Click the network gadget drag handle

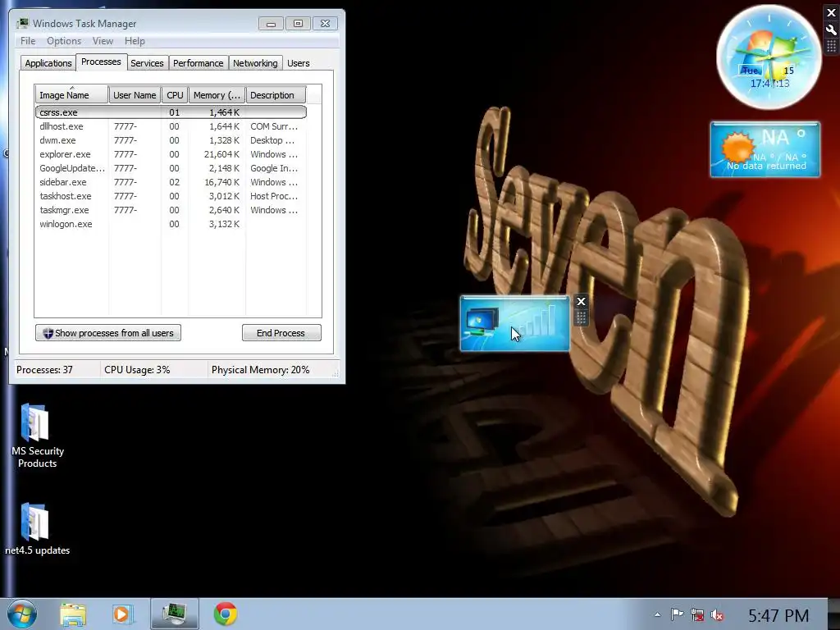point(581,317)
